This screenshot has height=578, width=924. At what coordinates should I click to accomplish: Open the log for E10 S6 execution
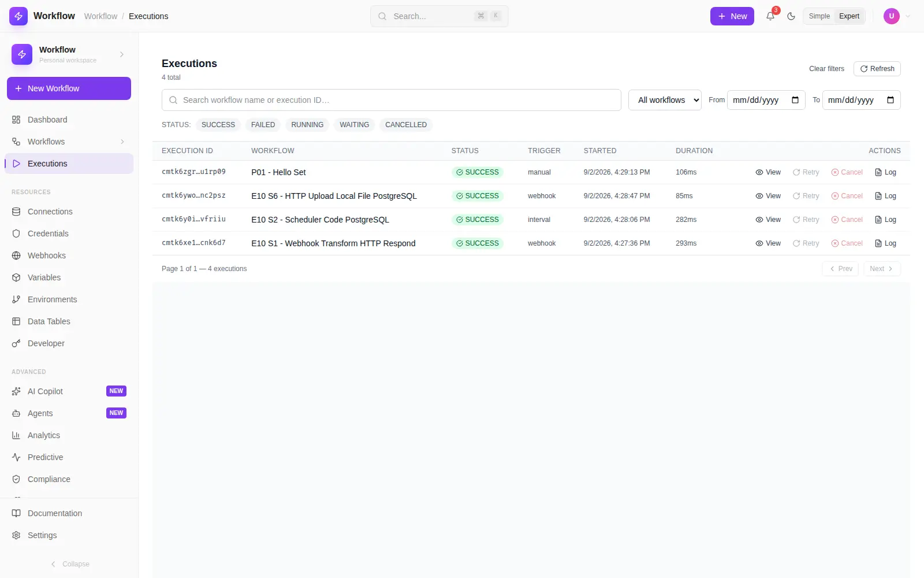[886, 196]
